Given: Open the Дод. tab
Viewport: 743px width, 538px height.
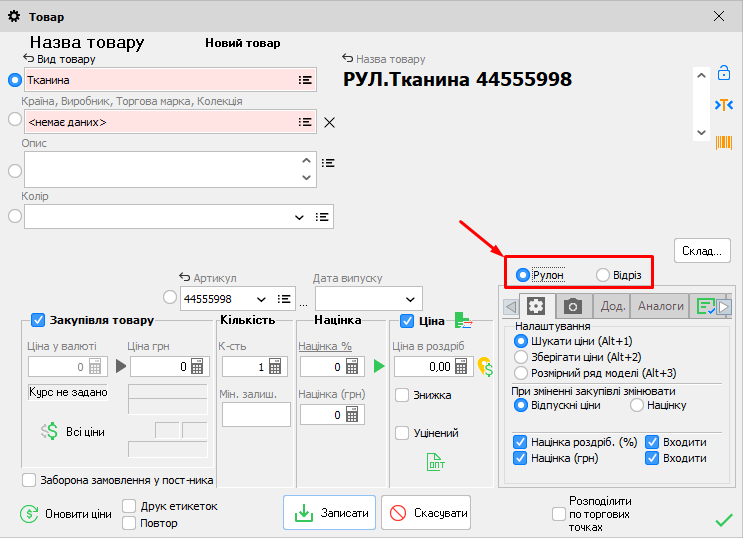Looking at the screenshot, I should (x=612, y=306).
